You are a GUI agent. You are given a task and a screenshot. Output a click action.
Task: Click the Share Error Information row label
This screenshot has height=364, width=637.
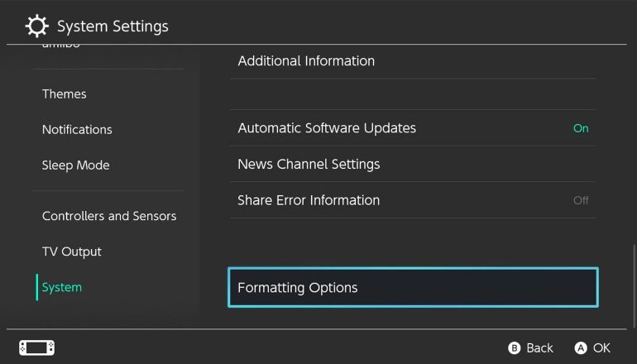tap(309, 200)
